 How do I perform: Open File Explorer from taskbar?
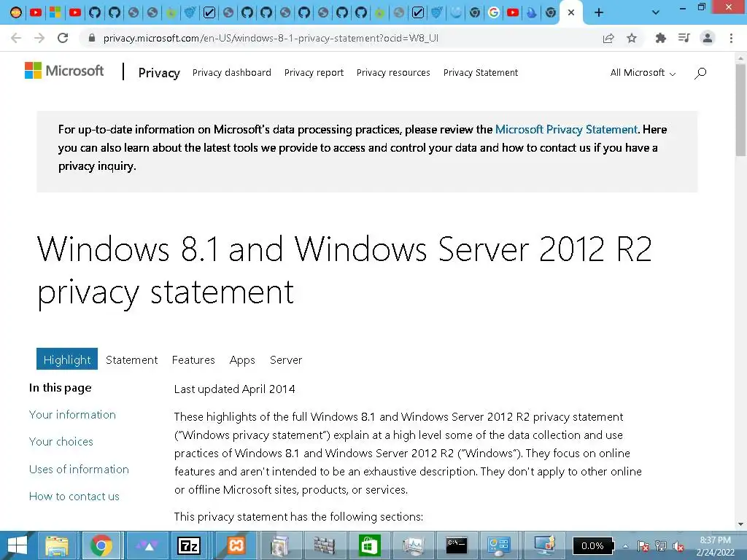point(57,545)
